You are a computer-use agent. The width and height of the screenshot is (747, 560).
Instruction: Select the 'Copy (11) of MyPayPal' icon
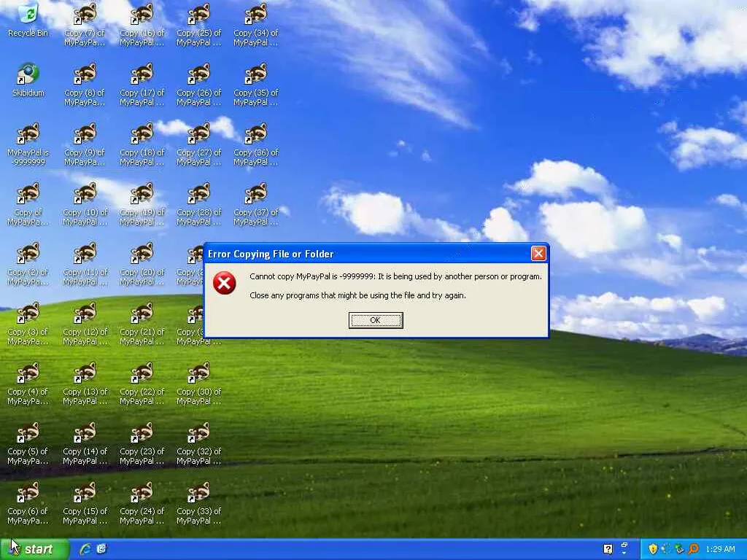pyautogui.click(x=85, y=264)
